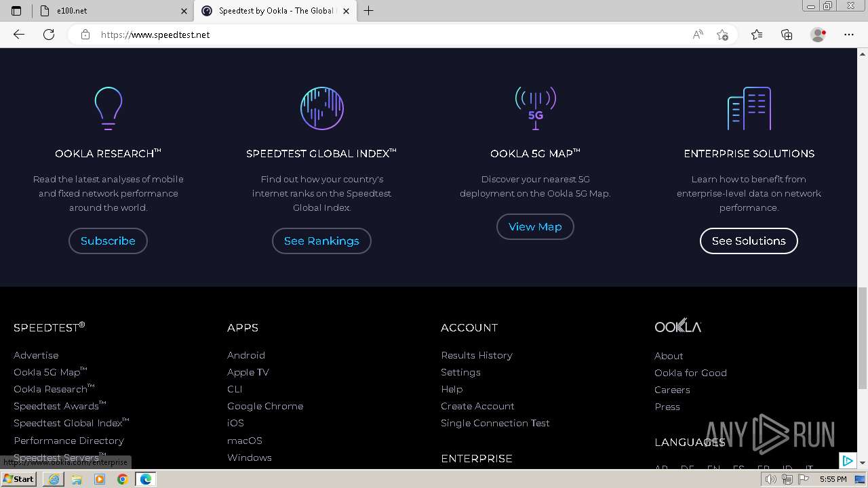Open the Android app link
Screen dimensions: 868x488
(x=246, y=355)
